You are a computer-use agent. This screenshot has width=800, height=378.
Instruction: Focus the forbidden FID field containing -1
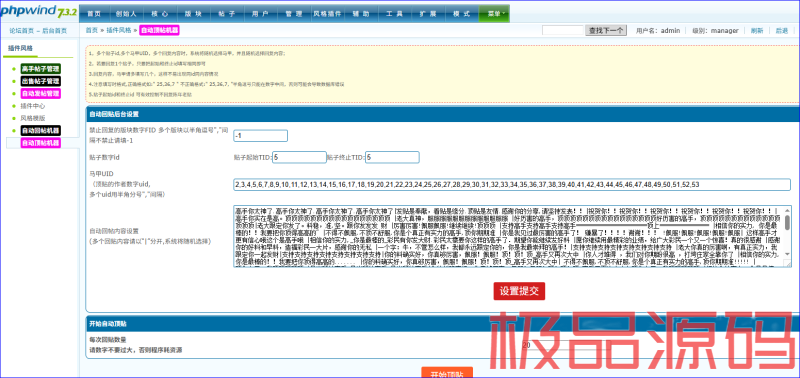pos(261,136)
